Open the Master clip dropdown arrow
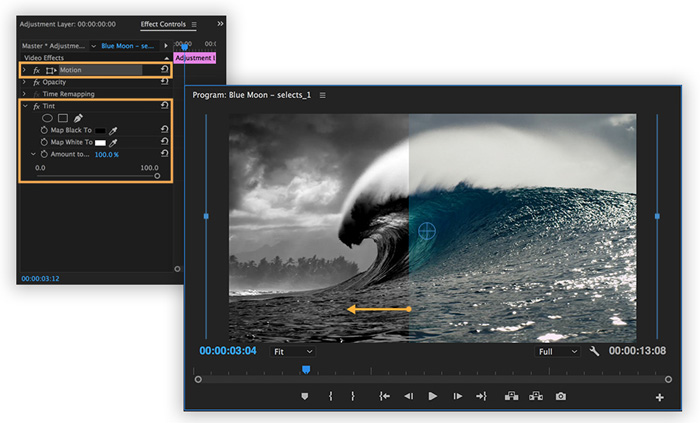The image size is (700, 423). (x=93, y=46)
